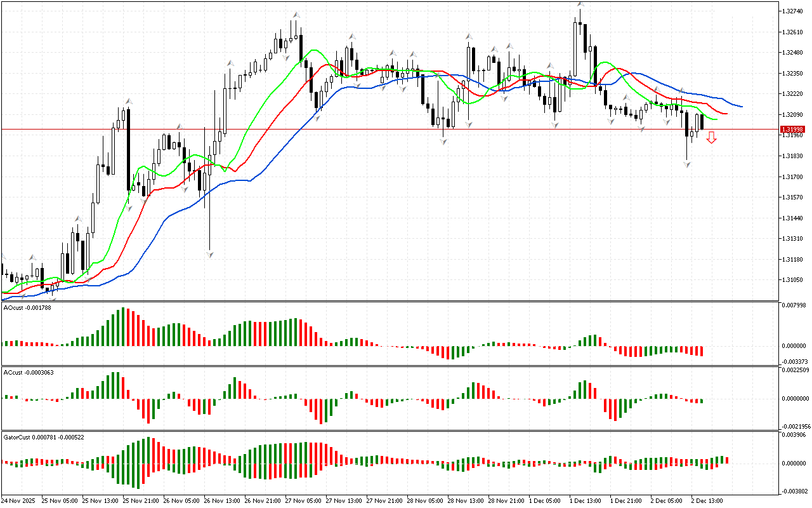
Task: Click the 1.31050 price scale label
Action: (x=792, y=280)
